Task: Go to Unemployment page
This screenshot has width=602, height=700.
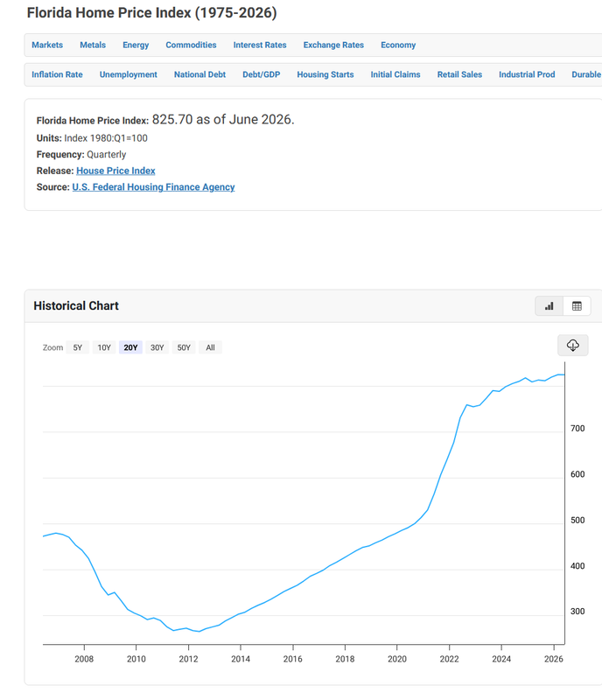Action: 128,74
